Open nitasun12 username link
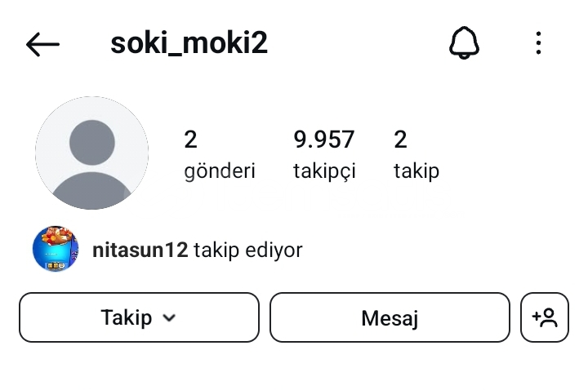588x390 pixels. [140, 250]
